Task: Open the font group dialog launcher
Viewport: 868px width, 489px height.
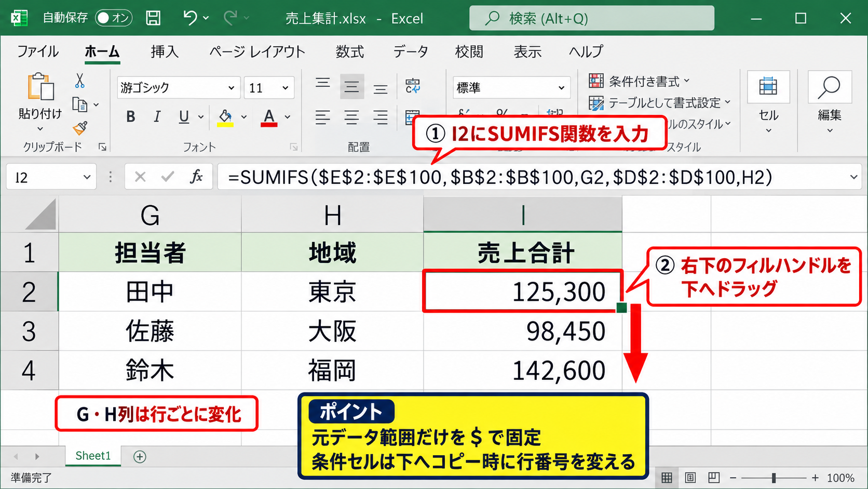Action: [294, 147]
